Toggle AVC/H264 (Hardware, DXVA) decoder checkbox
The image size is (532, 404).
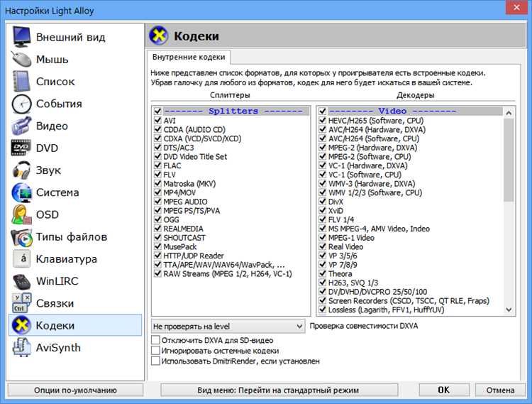322,129
